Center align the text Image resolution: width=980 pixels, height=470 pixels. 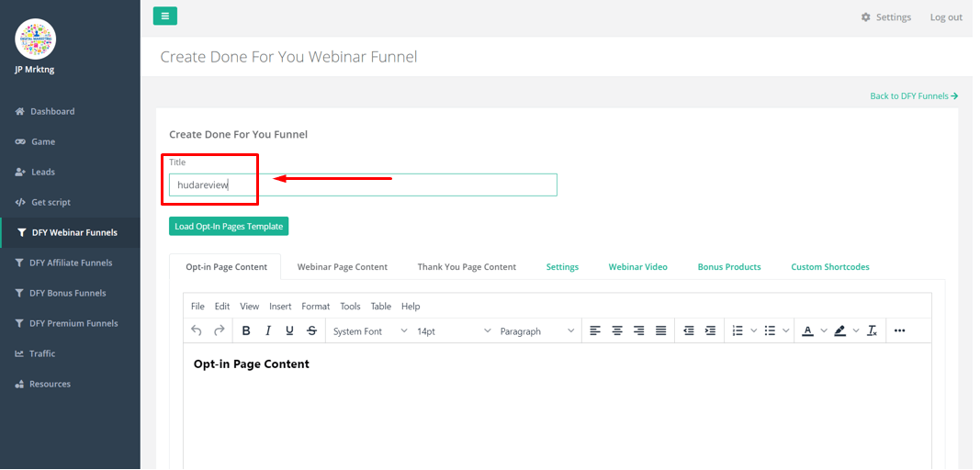[x=617, y=330]
